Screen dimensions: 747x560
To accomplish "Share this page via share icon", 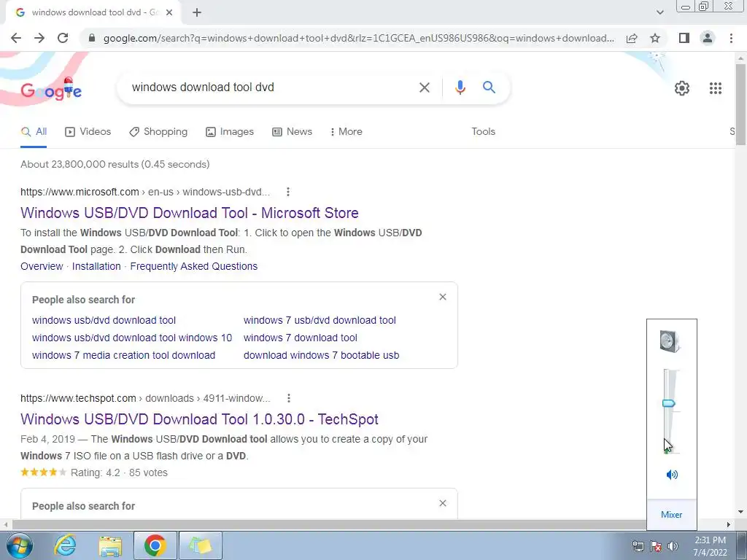I will click(632, 38).
